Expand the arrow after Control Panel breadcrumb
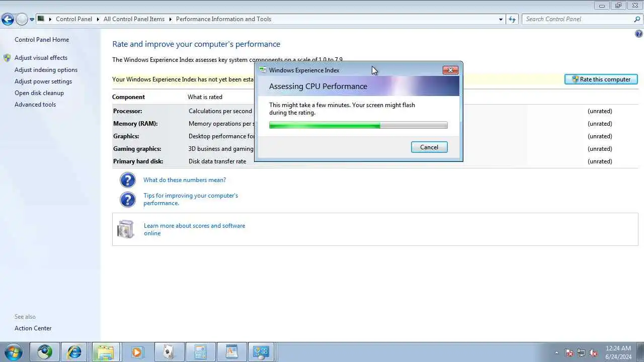Viewport: 644px width, 362px height. coord(98,19)
